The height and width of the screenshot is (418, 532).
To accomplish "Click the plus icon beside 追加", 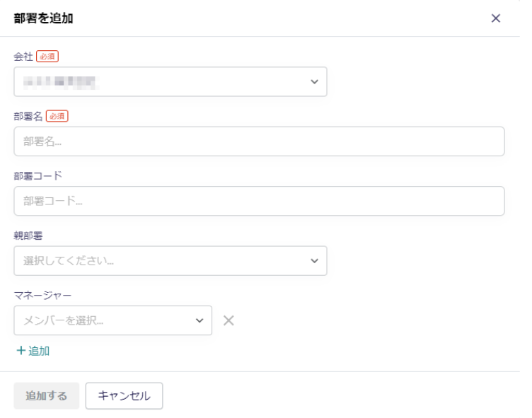I will click(x=21, y=351).
